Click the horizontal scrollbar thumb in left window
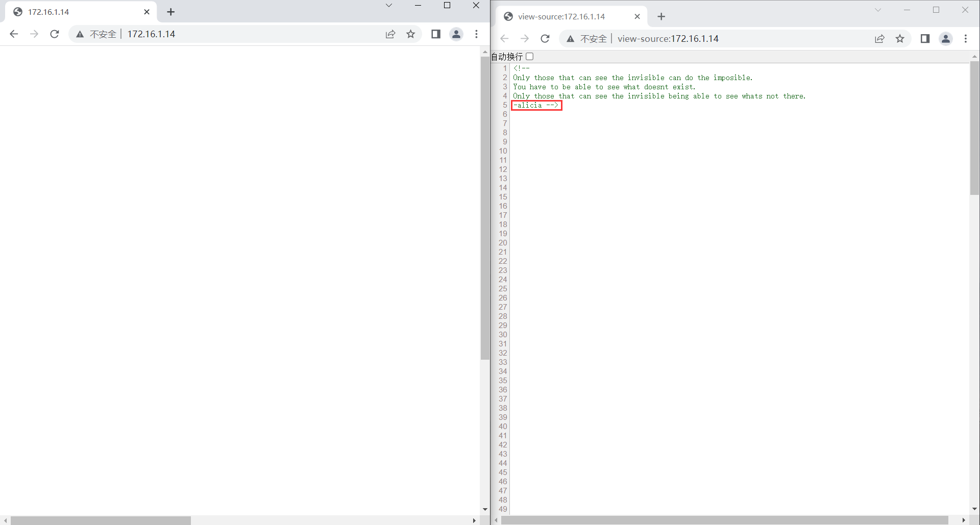The image size is (980, 525). point(101,520)
